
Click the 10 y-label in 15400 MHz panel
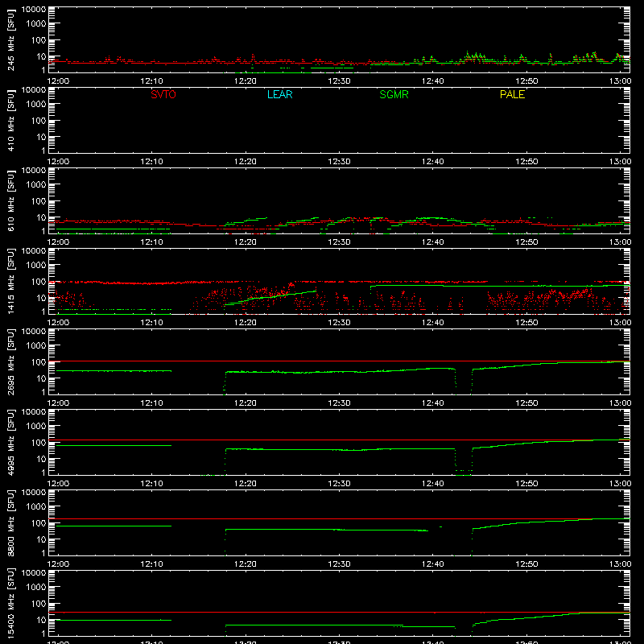pos(41,620)
